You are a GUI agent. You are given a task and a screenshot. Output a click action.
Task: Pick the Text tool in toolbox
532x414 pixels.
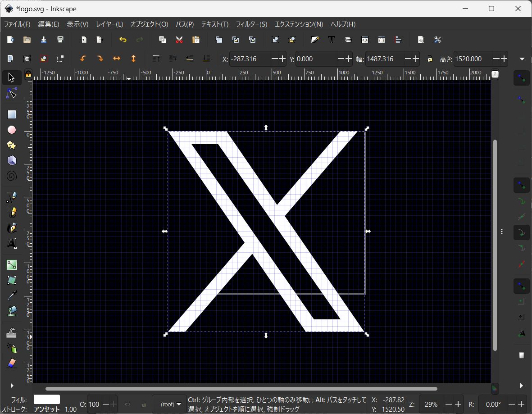pyautogui.click(x=12, y=243)
